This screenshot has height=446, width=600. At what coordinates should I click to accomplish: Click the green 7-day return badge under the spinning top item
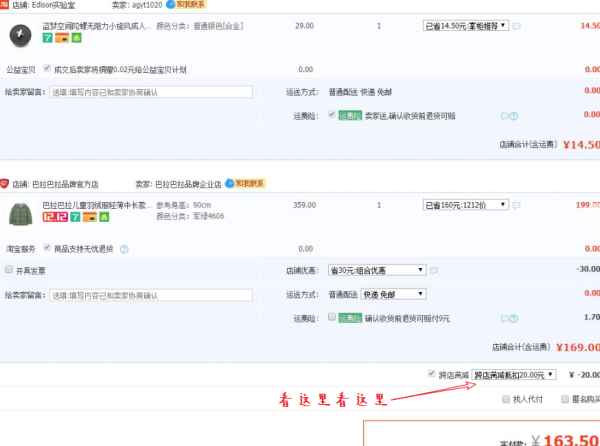47,37
